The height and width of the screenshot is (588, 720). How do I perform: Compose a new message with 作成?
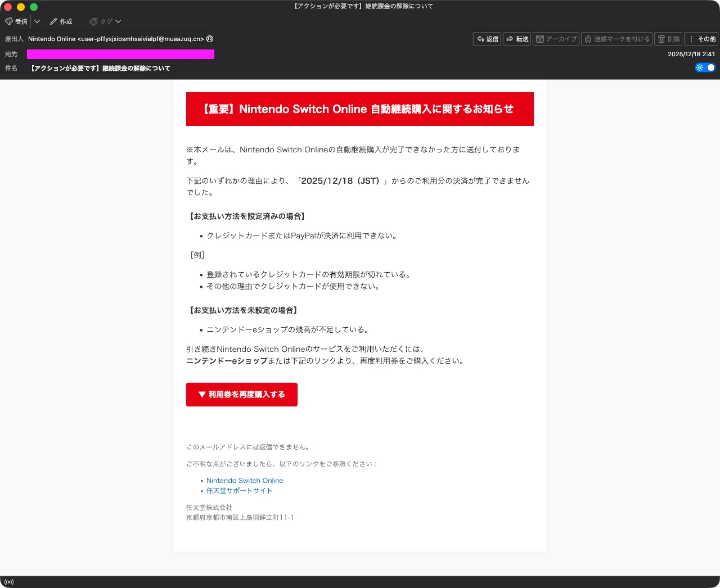point(61,21)
